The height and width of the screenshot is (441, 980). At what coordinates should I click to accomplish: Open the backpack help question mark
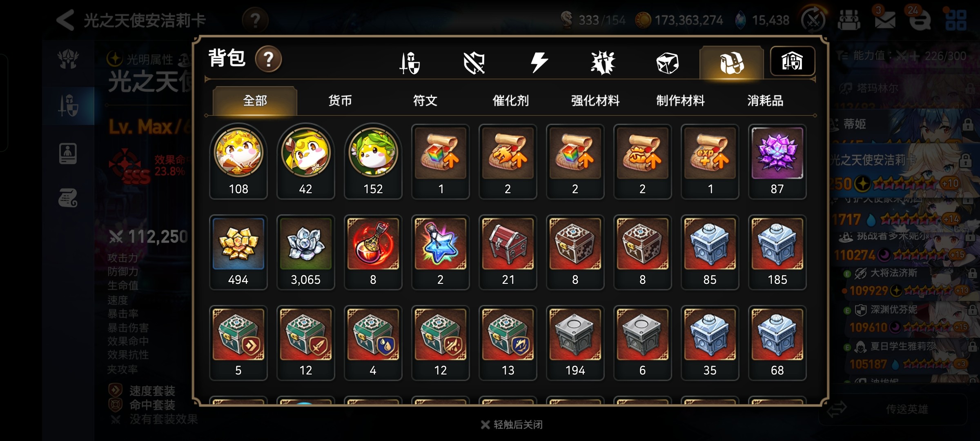(x=268, y=59)
